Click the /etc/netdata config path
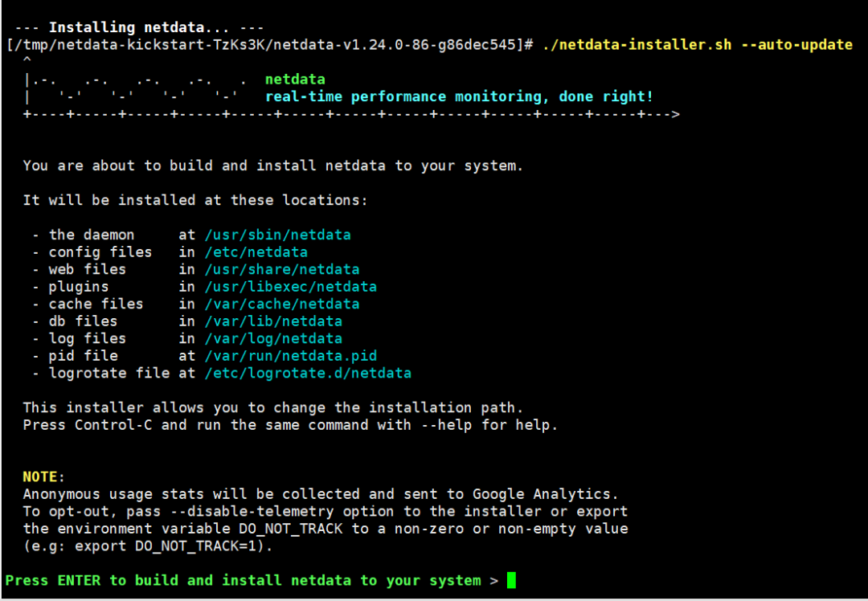868x601 pixels. (256, 251)
